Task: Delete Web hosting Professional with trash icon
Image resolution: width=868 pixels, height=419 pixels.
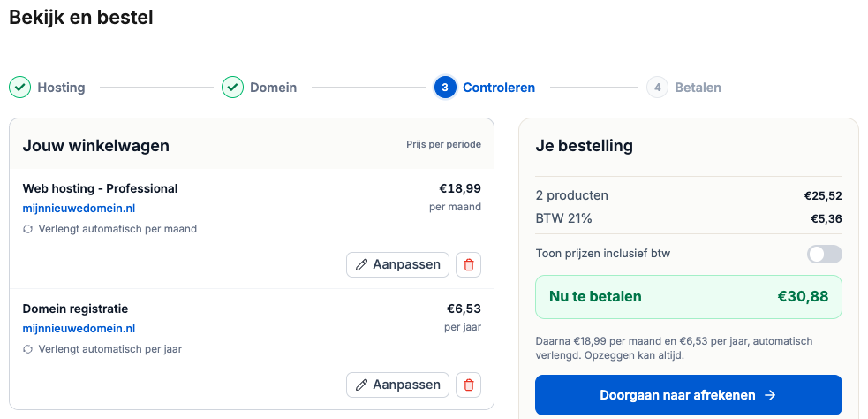Action: tap(468, 265)
